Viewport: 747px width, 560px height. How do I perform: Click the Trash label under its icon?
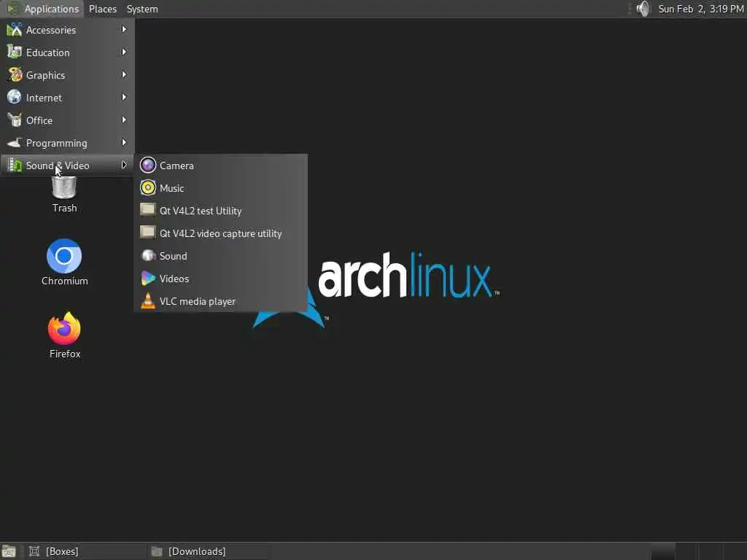pos(64,208)
